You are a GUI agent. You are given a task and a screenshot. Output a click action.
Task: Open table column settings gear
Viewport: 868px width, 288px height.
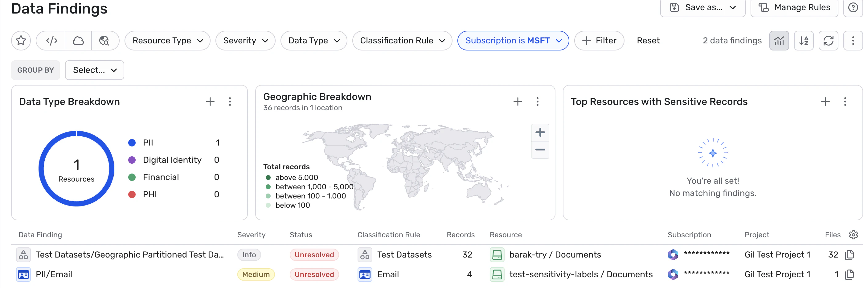click(853, 235)
